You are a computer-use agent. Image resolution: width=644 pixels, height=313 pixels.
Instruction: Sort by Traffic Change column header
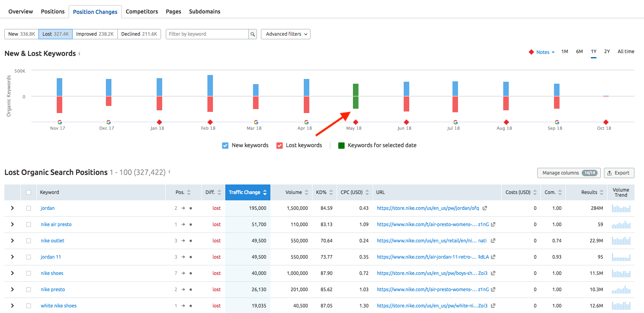pyautogui.click(x=248, y=192)
